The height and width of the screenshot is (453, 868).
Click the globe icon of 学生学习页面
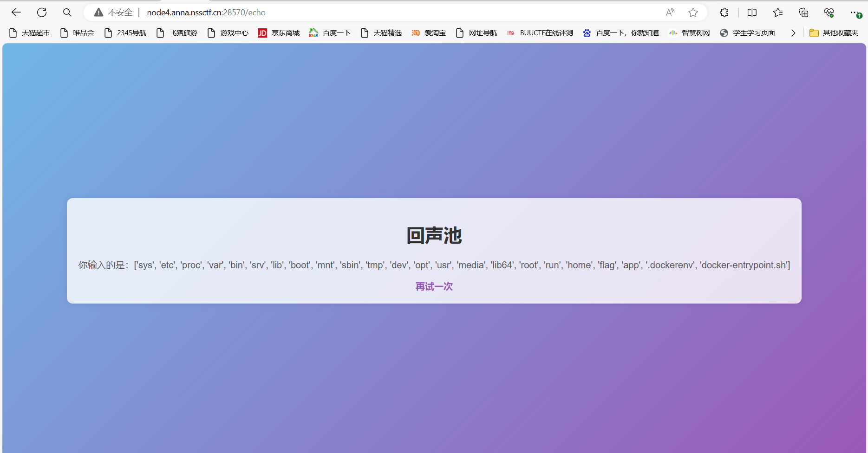click(724, 33)
